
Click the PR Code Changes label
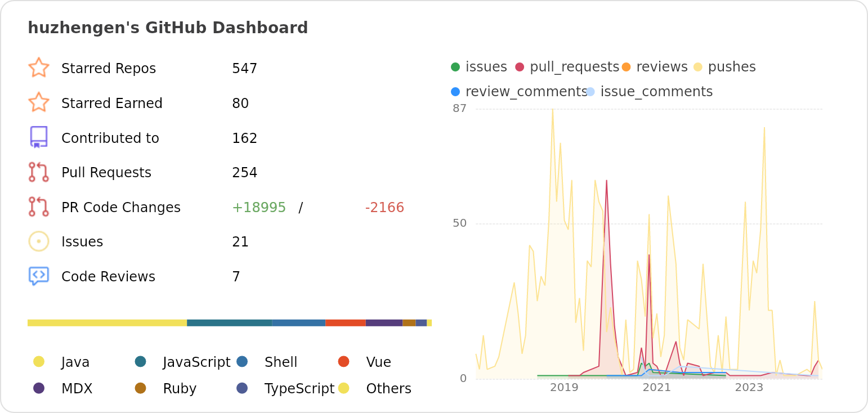pyautogui.click(x=121, y=208)
